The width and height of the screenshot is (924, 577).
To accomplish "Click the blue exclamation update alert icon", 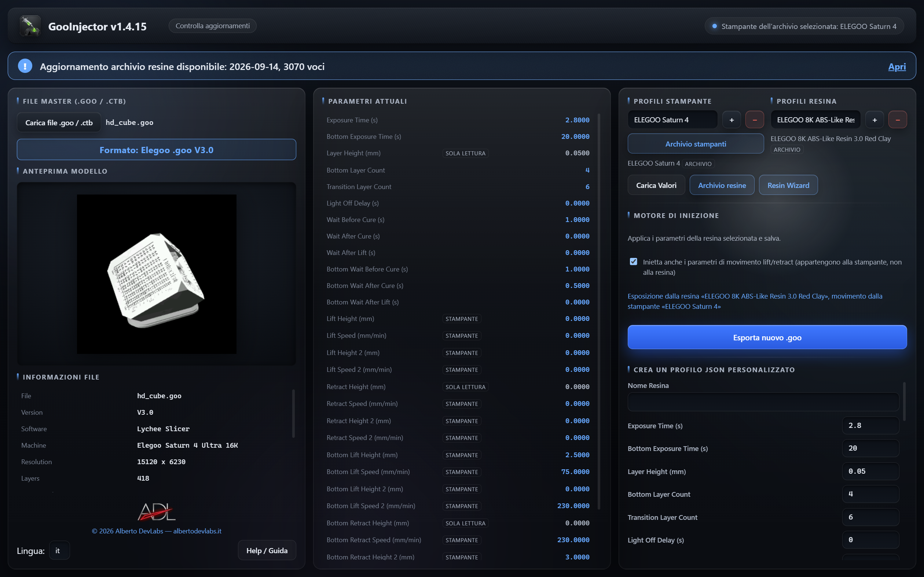I will [25, 66].
